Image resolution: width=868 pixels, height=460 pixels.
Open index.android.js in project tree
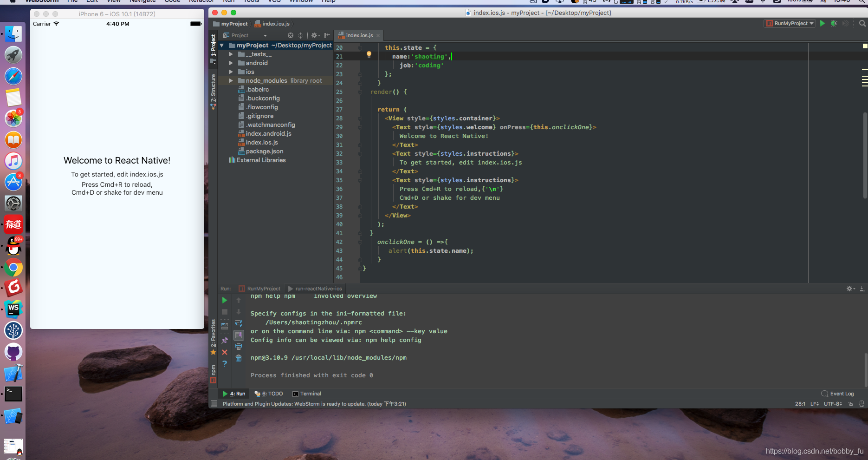point(265,134)
